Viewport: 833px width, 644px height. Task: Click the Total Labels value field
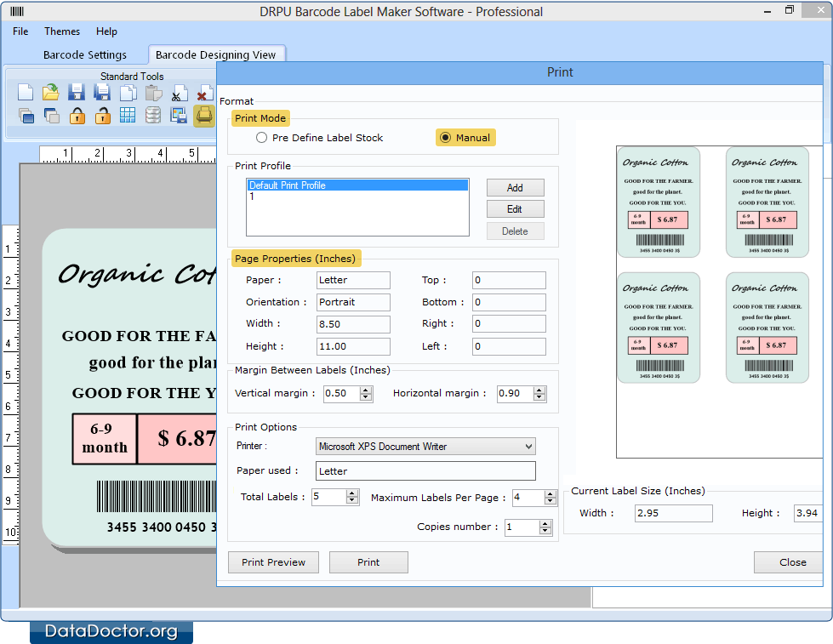tap(328, 497)
